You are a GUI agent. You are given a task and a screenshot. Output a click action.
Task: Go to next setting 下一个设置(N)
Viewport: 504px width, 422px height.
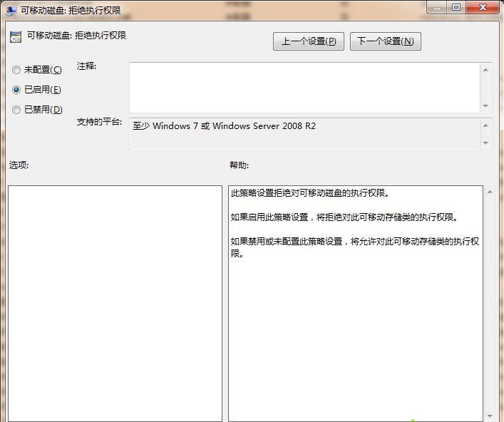(x=386, y=41)
